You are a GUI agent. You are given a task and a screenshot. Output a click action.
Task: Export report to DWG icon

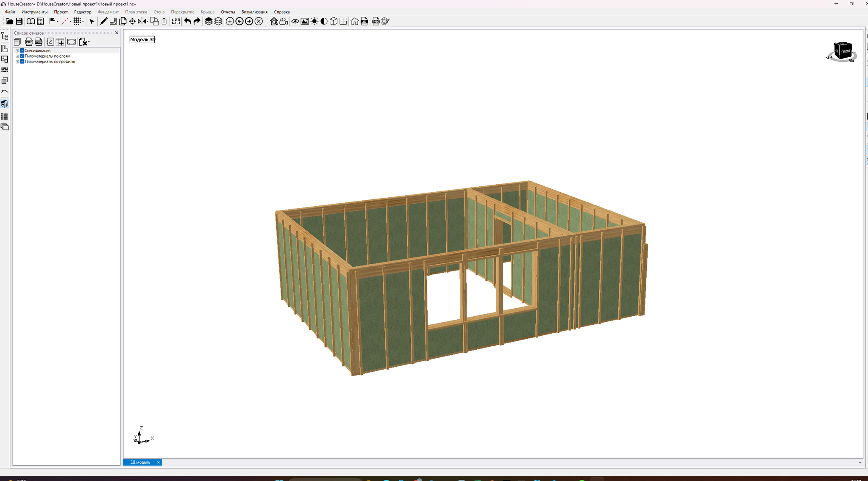tap(39, 41)
